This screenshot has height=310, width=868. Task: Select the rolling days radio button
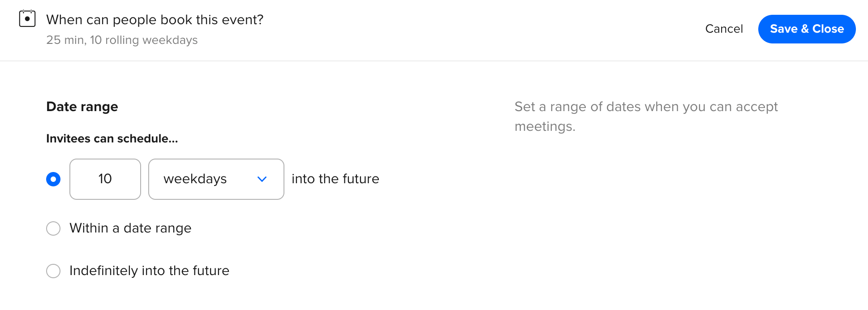(x=53, y=179)
